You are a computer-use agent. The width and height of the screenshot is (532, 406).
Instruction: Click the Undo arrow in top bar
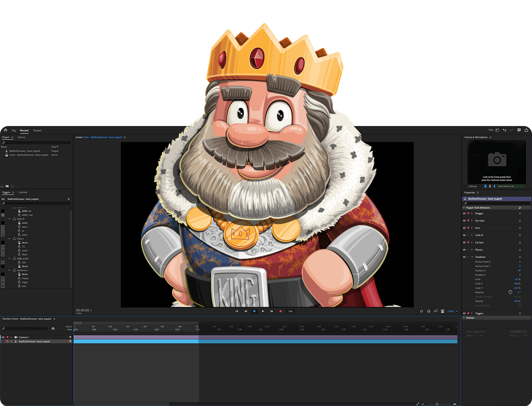[x=505, y=130]
